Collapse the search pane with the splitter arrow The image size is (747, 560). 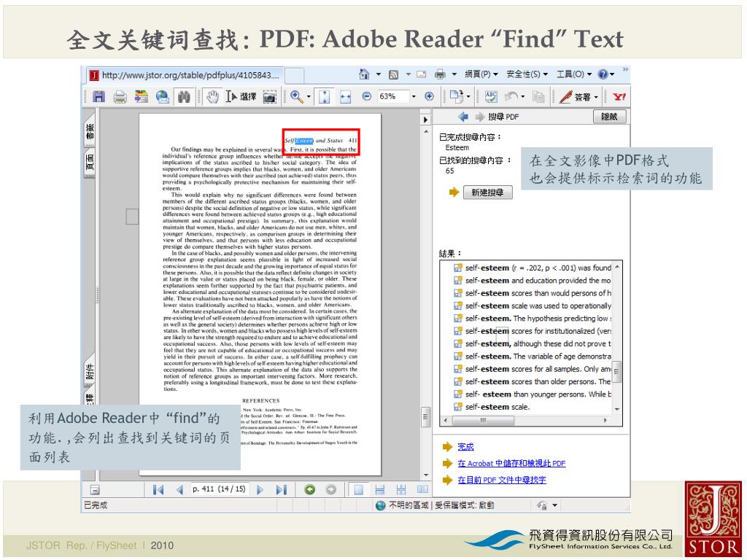coord(425,120)
